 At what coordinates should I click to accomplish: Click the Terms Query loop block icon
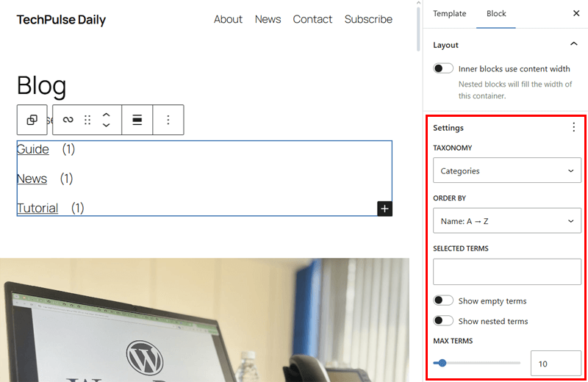(68, 120)
